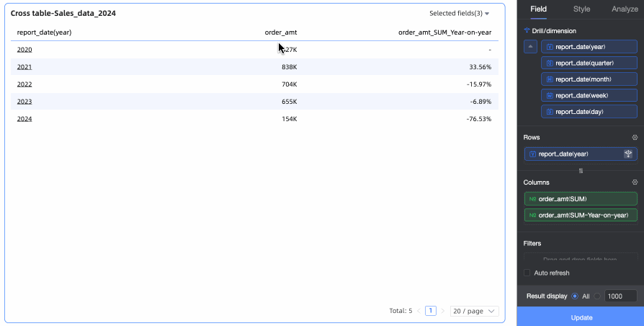Click the report_date(year) column header
Viewport: 644px width, 326px height.
point(44,32)
